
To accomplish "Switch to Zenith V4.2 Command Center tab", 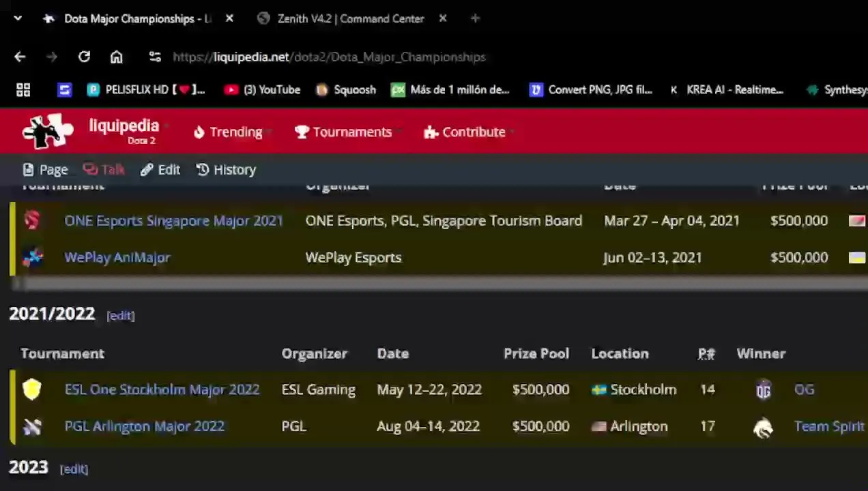I will tap(341, 18).
